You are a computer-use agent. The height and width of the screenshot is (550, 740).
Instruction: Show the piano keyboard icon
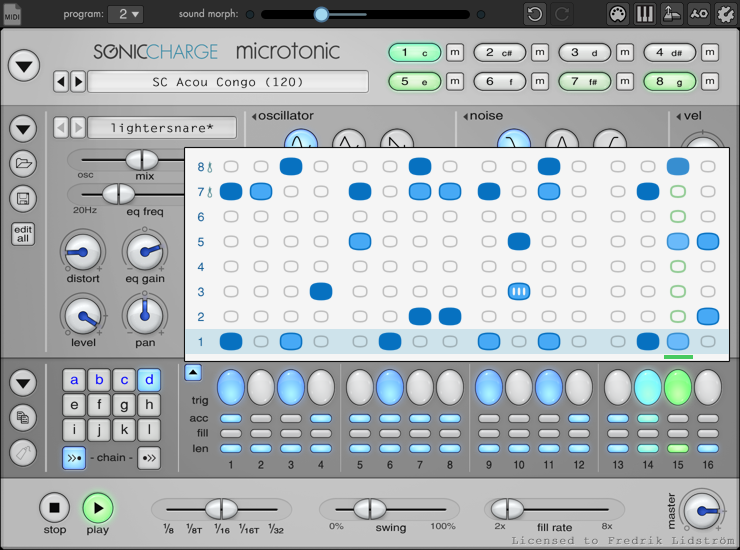tap(644, 14)
